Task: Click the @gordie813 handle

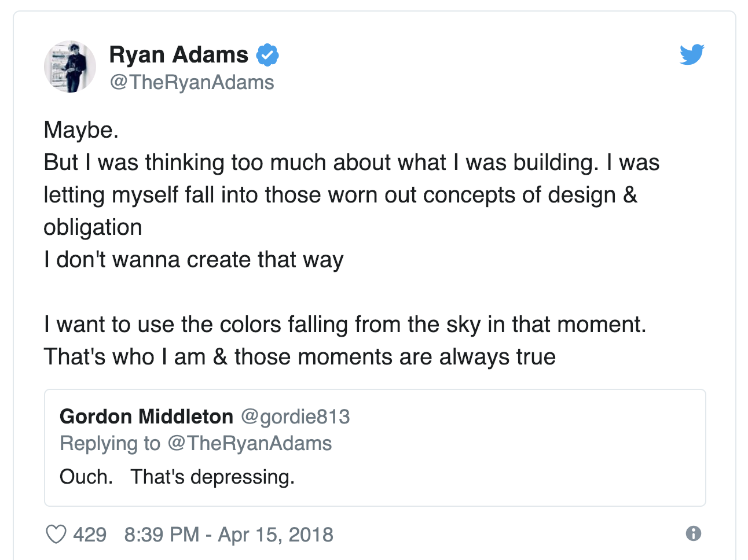Action: [295, 417]
